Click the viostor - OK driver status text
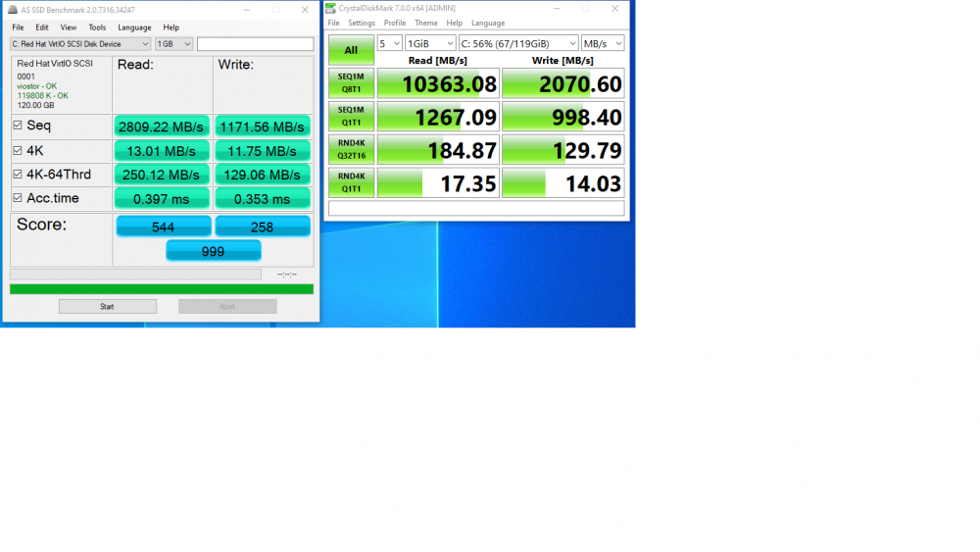980x552 pixels. [37, 86]
